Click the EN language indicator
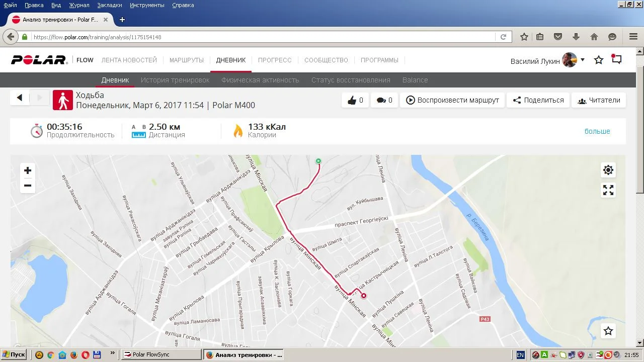 pos(520,354)
